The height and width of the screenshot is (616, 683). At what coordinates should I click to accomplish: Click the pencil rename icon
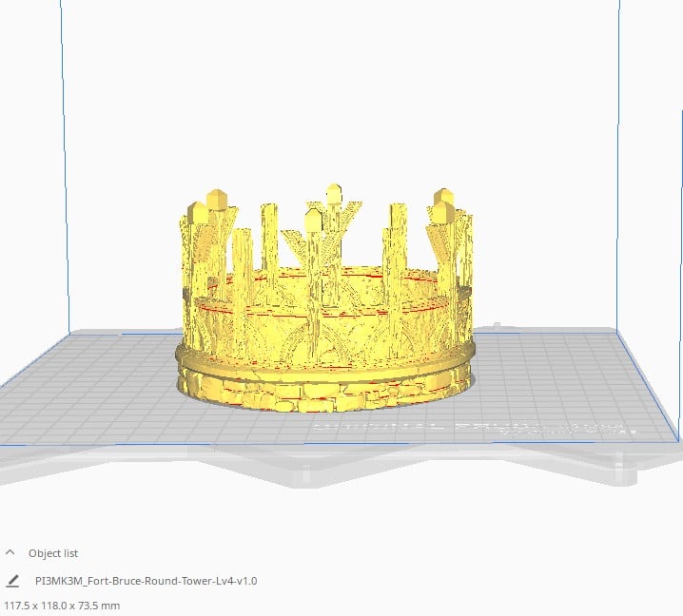[x=12, y=580]
